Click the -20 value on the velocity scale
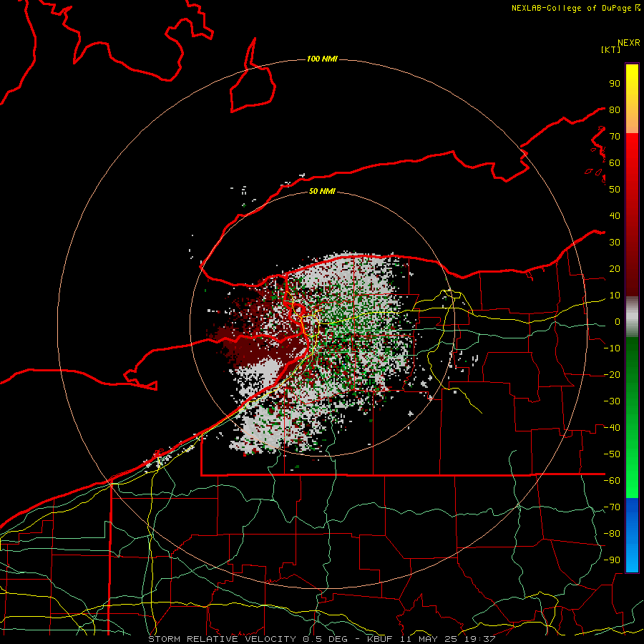This screenshot has width=644, height=644. click(x=612, y=374)
